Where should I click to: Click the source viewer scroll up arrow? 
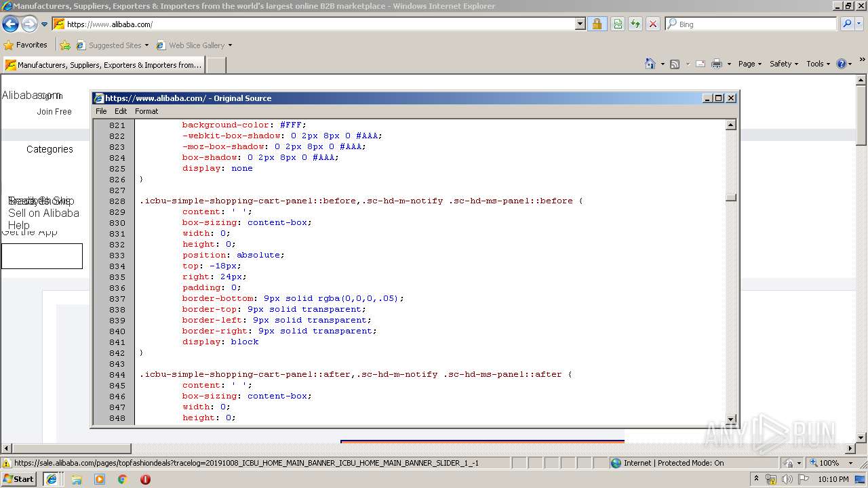731,125
